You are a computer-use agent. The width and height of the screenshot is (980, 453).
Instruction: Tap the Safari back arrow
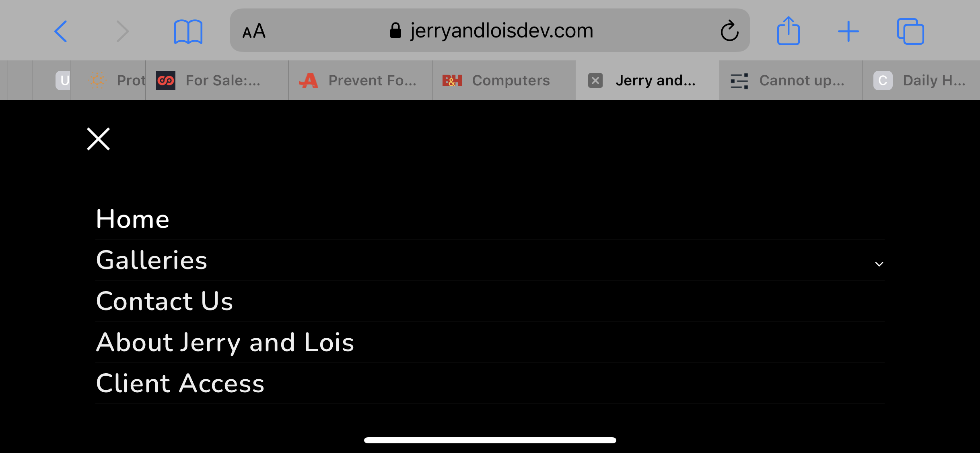pos(61,31)
